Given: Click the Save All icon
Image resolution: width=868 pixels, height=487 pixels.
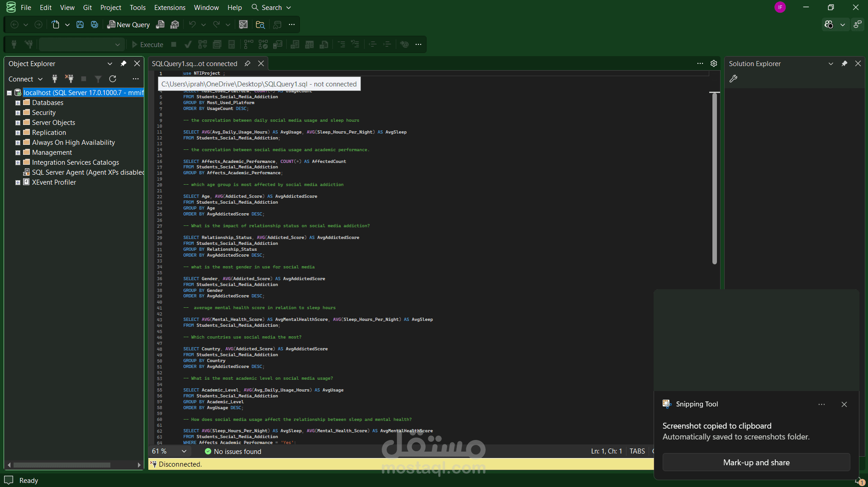Looking at the screenshot, I should [95, 25].
